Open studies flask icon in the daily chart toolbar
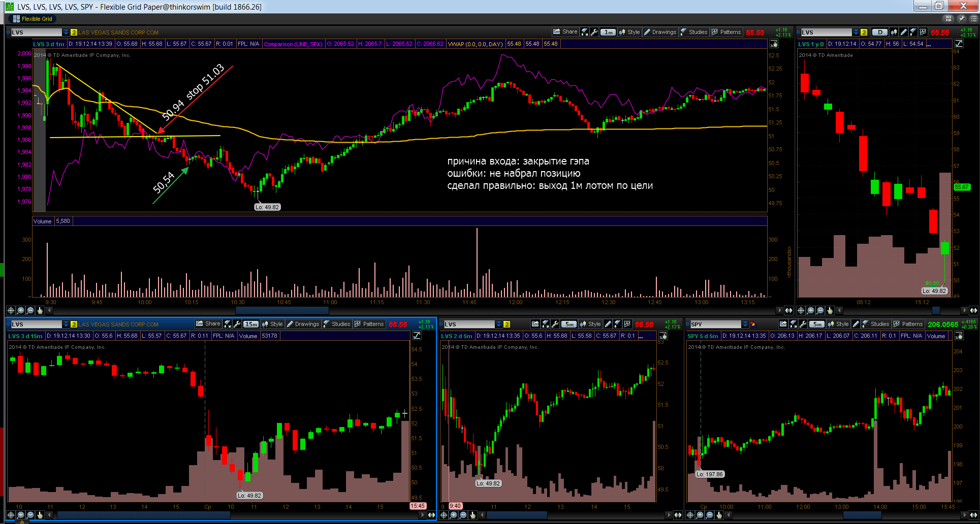 pos(913,32)
